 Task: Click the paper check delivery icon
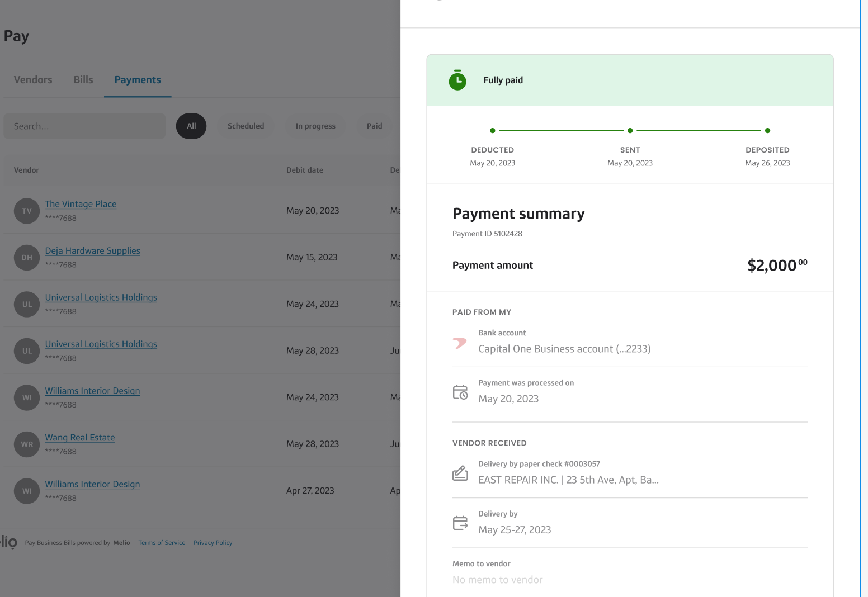[460, 473]
